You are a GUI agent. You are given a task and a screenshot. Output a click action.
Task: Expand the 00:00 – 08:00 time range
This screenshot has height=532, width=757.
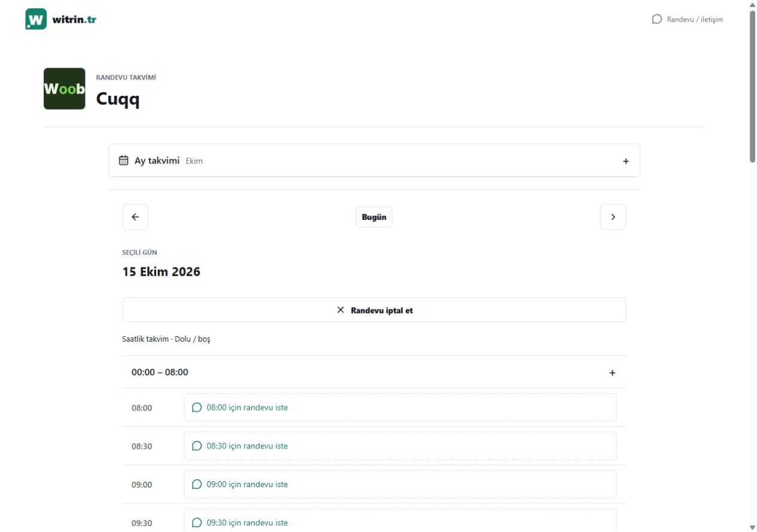coord(374,372)
